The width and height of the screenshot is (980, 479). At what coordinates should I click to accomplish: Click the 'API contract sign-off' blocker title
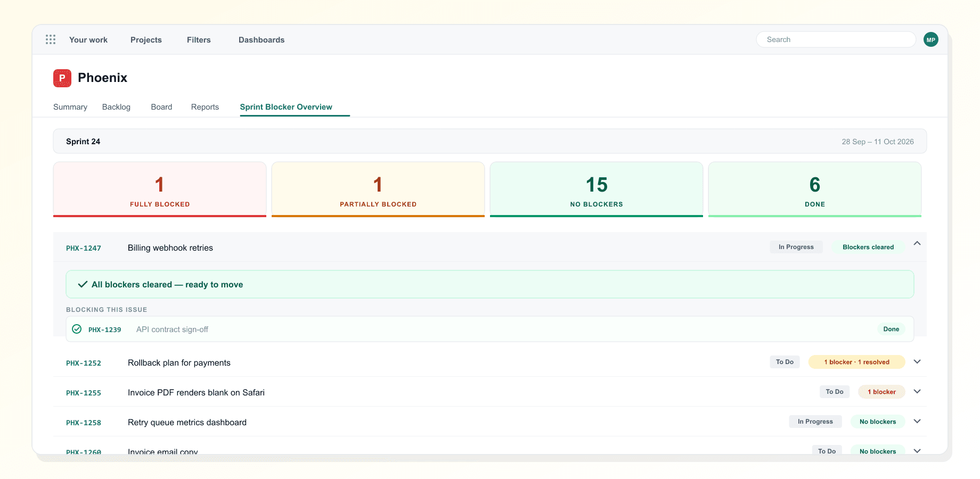tap(172, 329)
